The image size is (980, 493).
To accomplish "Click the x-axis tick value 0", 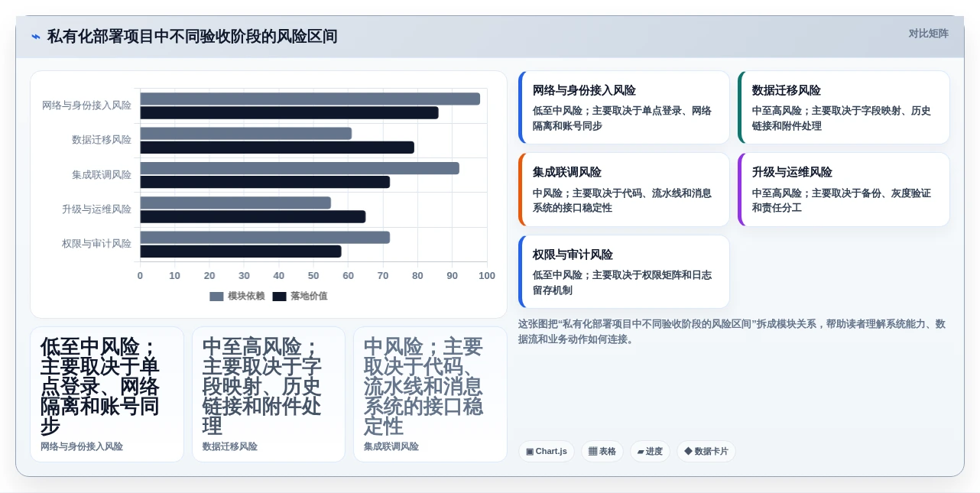I will (140, 276).
